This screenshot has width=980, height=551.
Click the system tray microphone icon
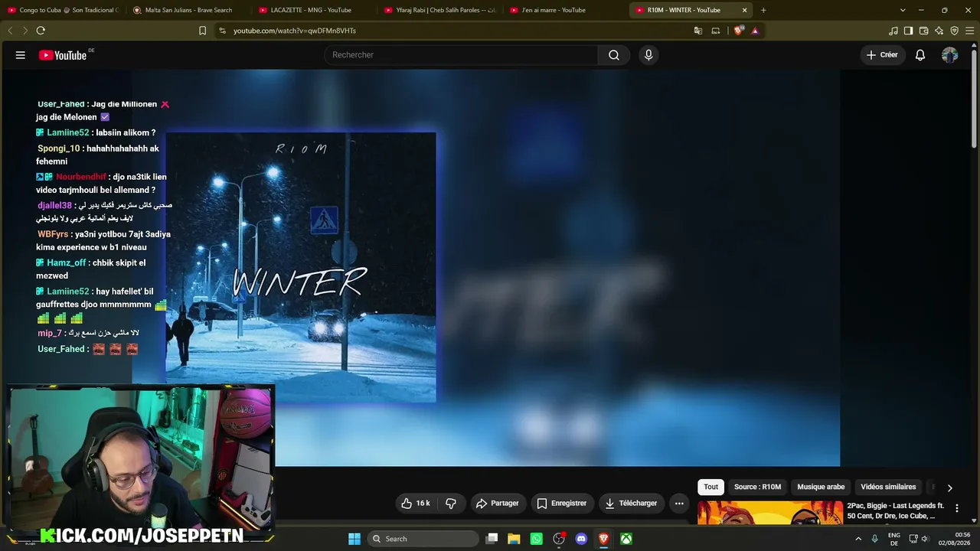click(x=874, y=539)
